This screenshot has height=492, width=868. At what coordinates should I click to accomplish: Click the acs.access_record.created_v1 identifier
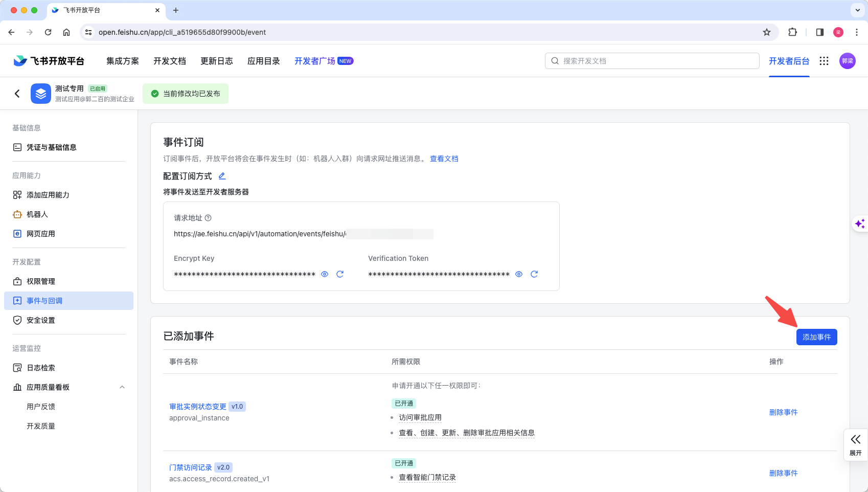pos(219,479)
